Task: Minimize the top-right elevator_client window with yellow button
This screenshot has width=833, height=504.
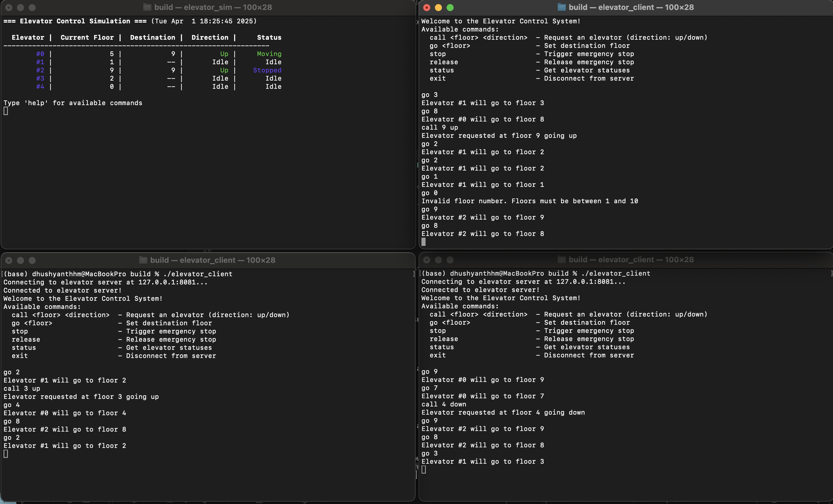Action: click(x=438, y=7)
